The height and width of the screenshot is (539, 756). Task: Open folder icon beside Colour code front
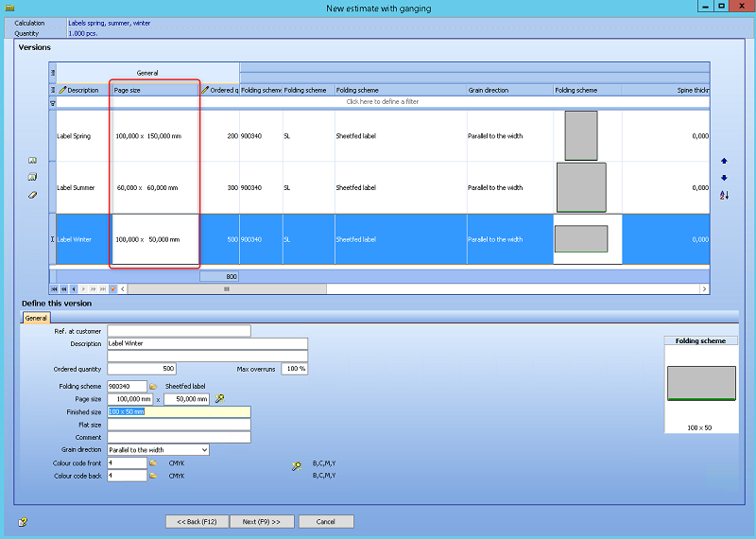point(153,462)
